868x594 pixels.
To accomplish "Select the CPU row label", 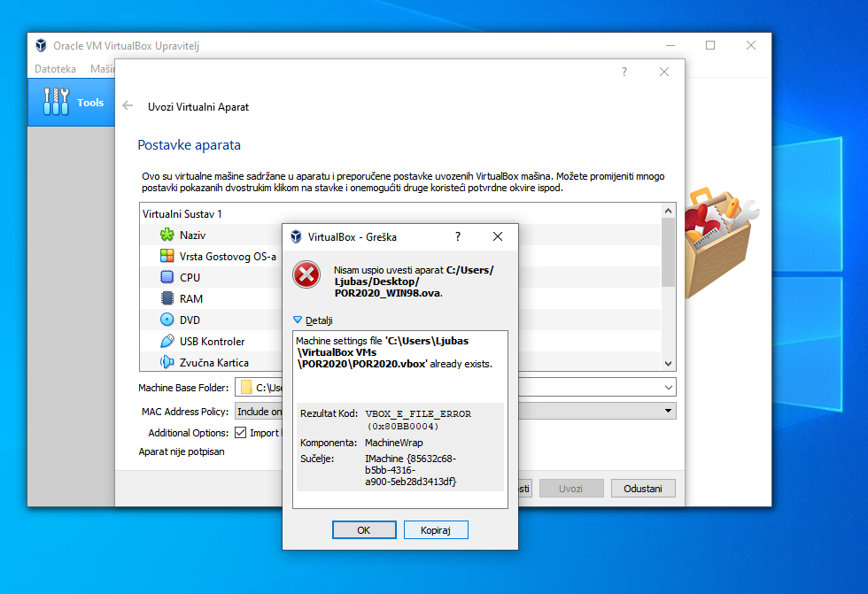I will click(x=190, y=278).
